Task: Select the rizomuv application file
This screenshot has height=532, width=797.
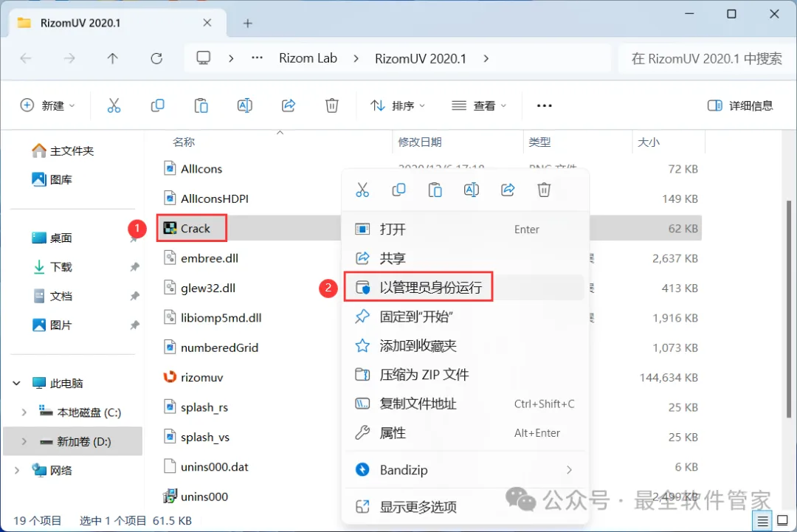Action: click(193, 378)
